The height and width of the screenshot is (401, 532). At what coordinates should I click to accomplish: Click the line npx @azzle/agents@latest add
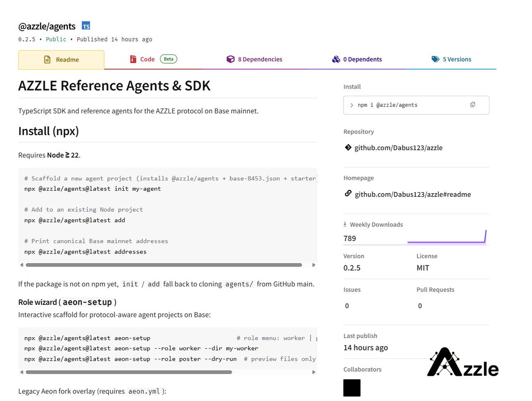75,220
